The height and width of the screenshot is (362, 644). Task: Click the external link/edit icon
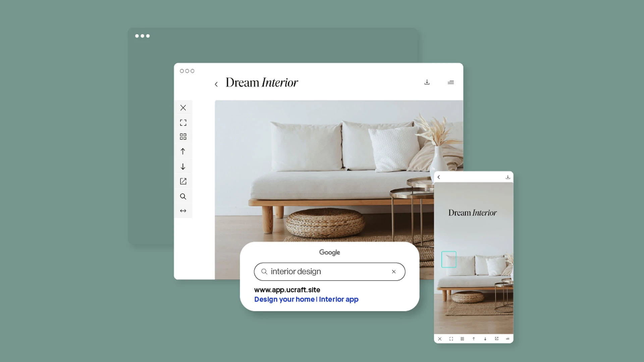(x=183, y=181)
